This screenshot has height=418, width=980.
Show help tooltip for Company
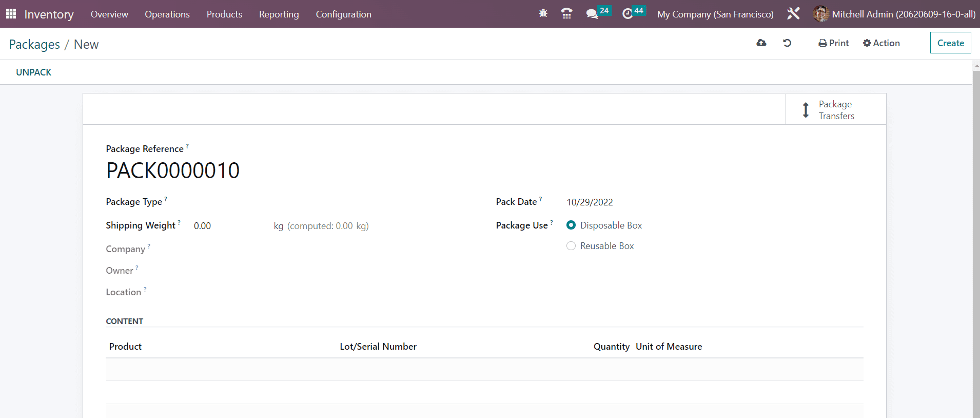(149, 246)
